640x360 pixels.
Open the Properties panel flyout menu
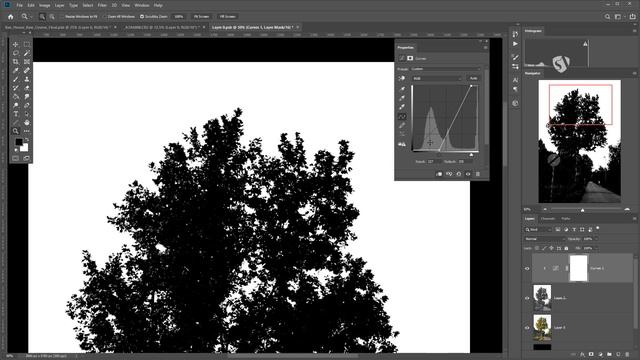[485, 48]
